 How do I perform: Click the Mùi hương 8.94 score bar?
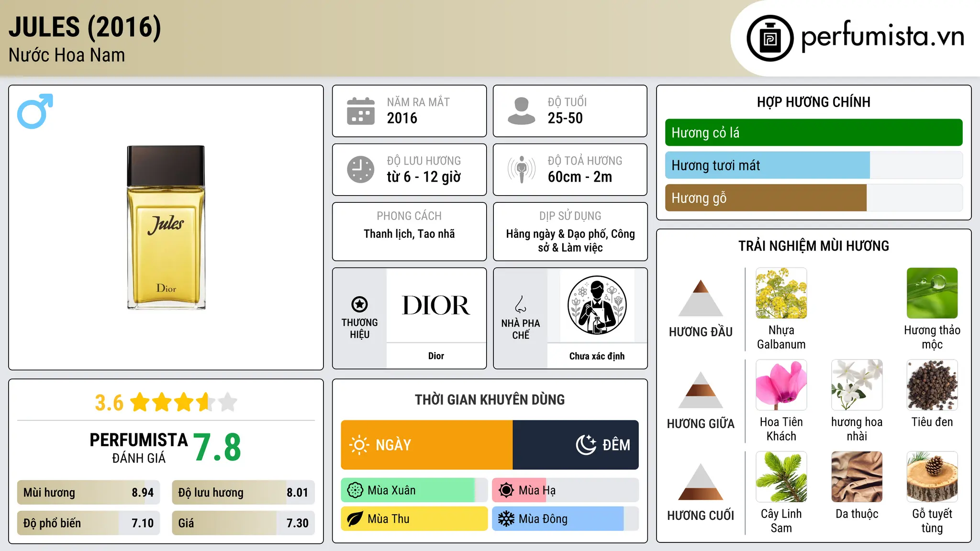[x=89, y=492]
